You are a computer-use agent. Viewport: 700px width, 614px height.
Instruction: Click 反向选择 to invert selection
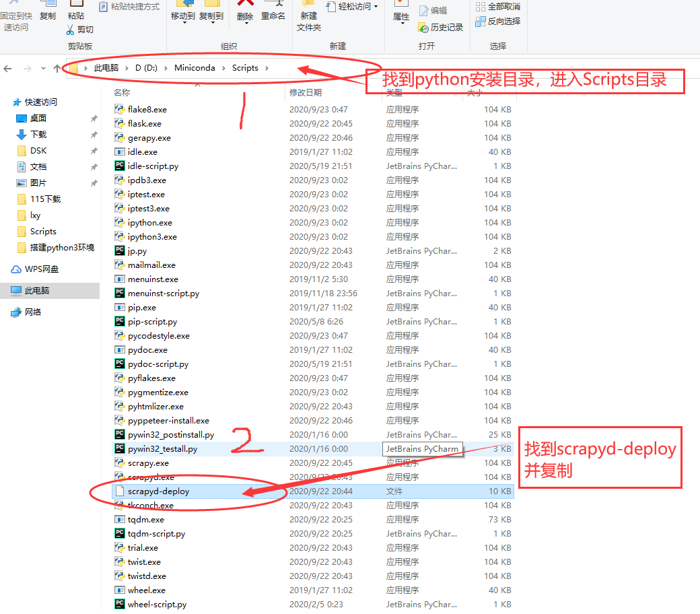click(x=498, y=21)
